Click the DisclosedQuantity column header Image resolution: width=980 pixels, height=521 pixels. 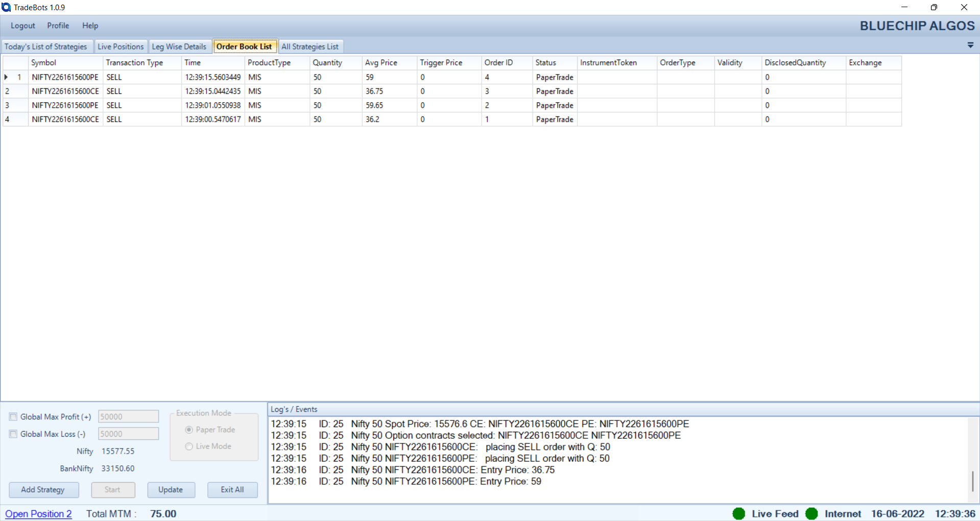pos(804,63)
